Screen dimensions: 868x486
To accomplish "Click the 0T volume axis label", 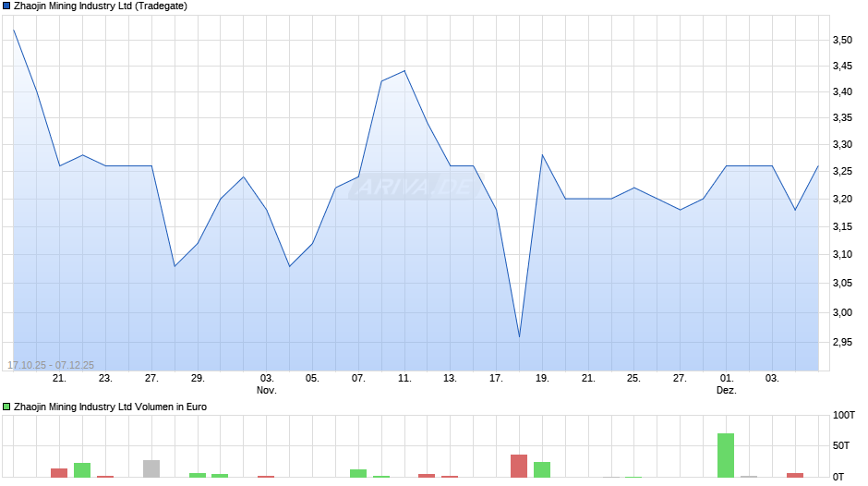I will point(838,477).
